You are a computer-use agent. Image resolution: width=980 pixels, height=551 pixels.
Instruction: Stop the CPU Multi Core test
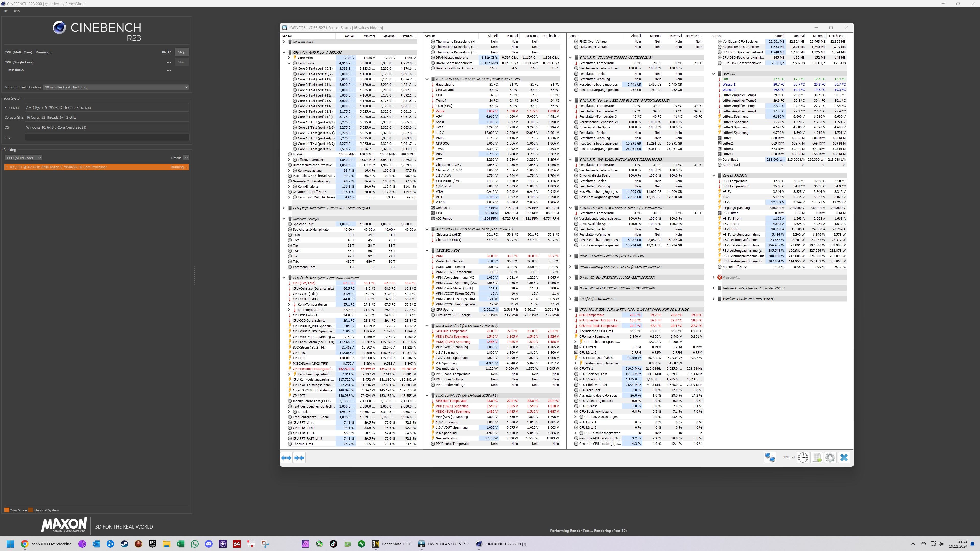[x=181, y=52]
